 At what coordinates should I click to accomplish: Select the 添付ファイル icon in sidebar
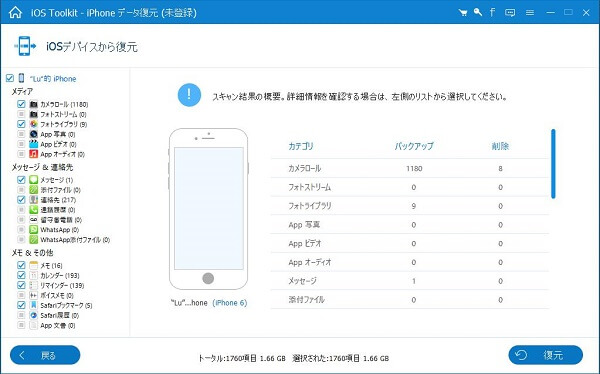coord(34,189)
